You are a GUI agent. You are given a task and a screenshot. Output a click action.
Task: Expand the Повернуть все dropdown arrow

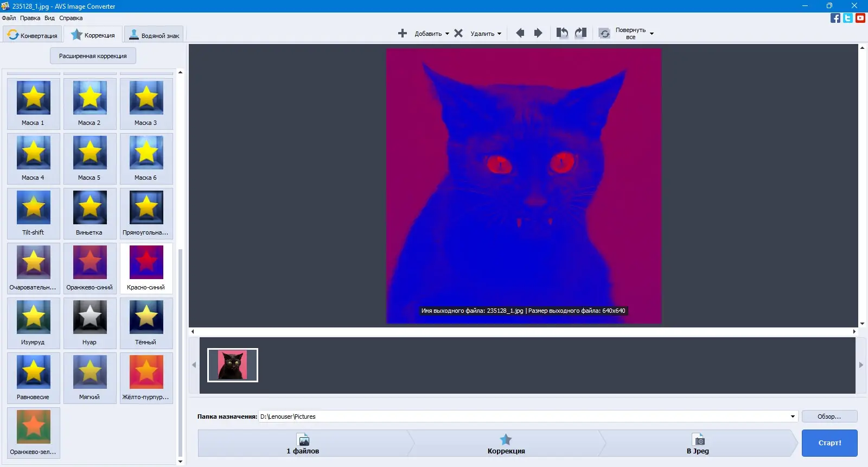(652, 34)
